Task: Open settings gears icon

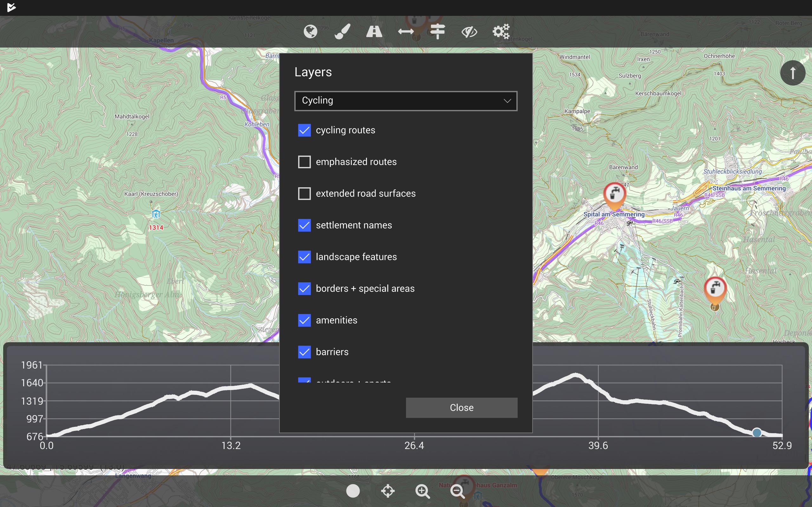Action: pos(501,31)
